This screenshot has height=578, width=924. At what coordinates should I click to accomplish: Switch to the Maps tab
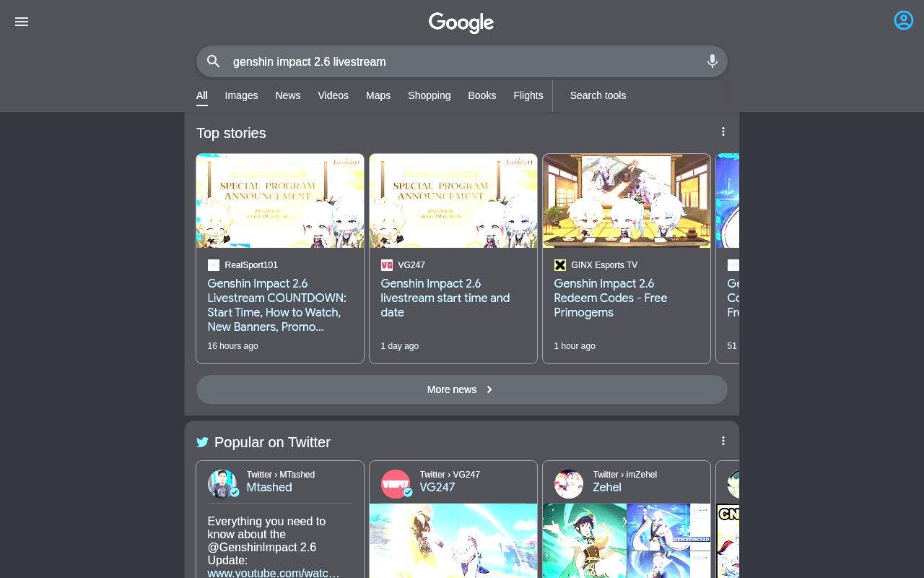378,95
